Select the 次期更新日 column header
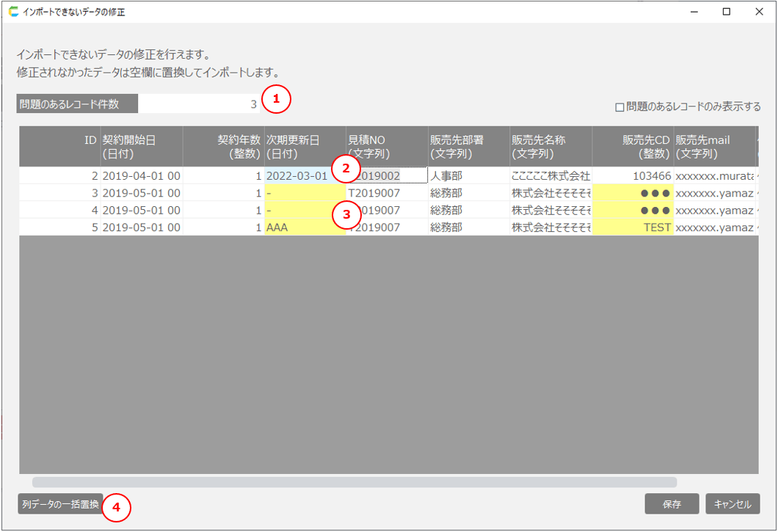 pos(305,147)
